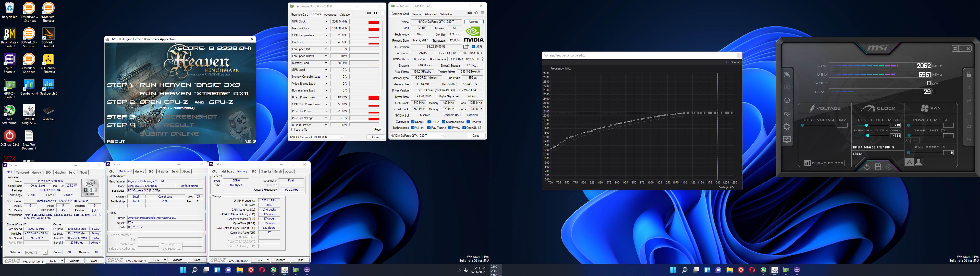Image resolution: width=980 pixels, height=276 pixels.
Task: Click the Kombustor K icon in Afterburner
Action: click(x=787, y=87)
